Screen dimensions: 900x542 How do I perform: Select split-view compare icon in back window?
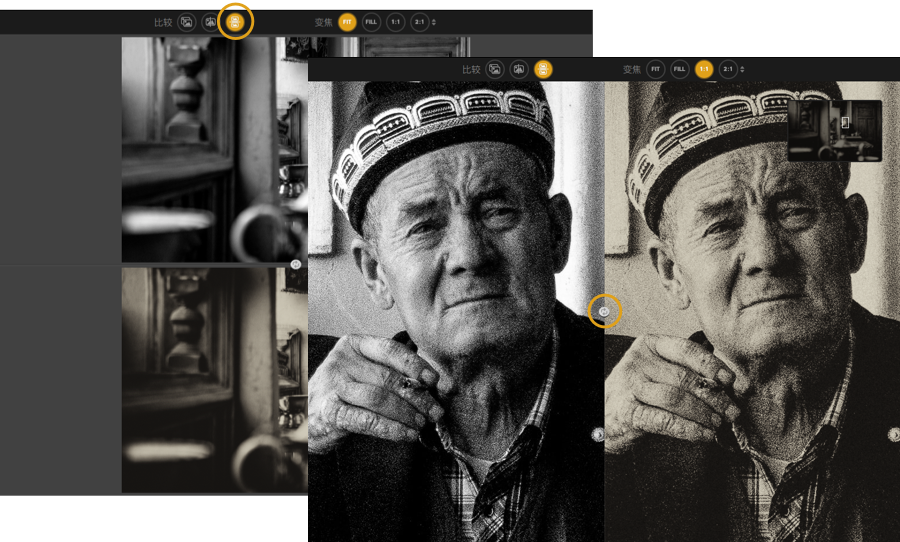pos(211,22)
